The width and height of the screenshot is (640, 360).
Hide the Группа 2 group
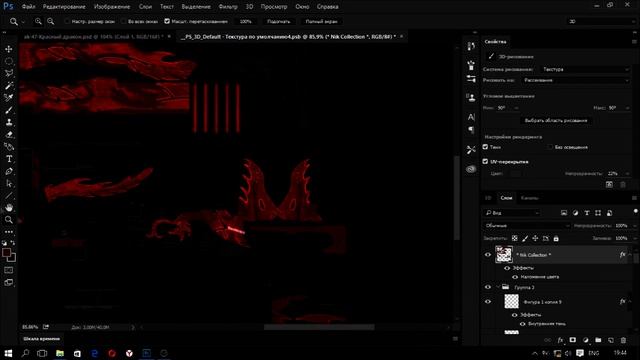pos(488,287)
